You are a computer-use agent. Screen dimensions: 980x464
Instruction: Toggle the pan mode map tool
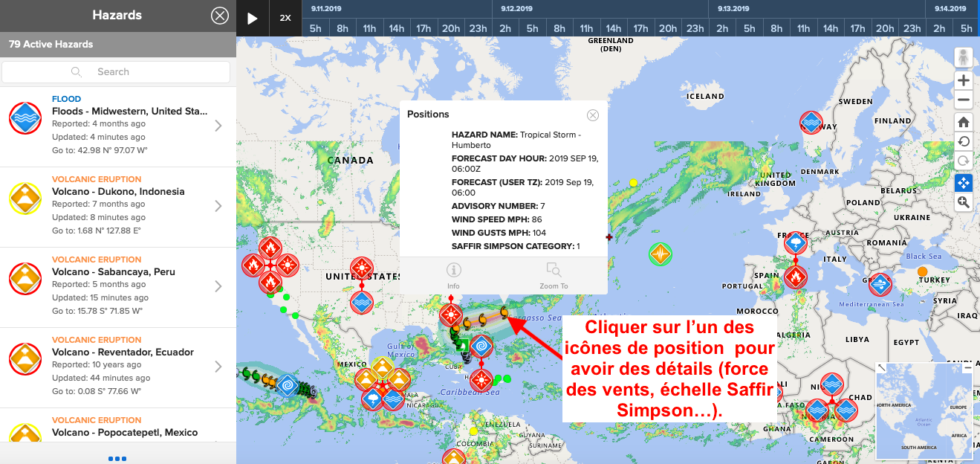pos(964,182)
